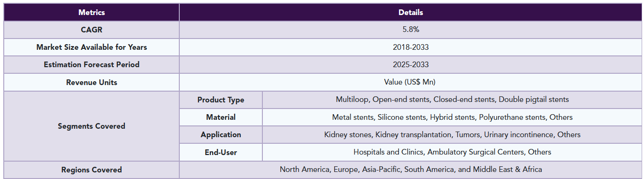The height and width of the screenshot is (179, 644).
Task: Select the End-User sub-label
Action: [221, 152]
